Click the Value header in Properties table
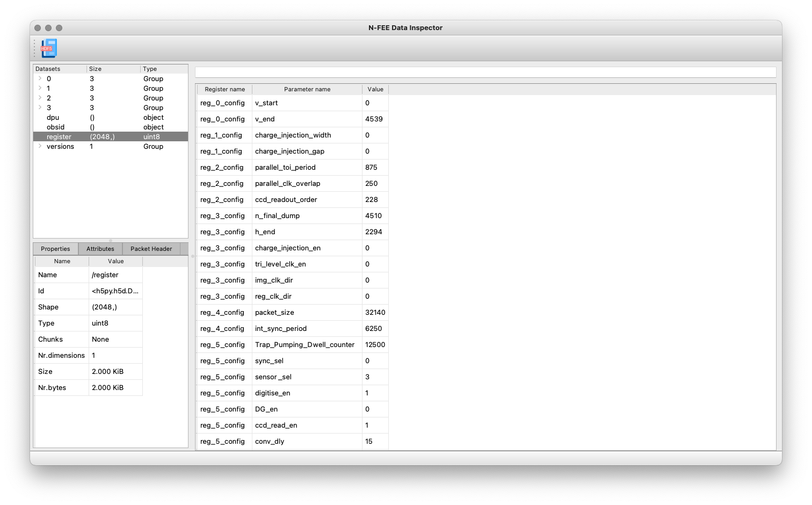This screenshot has width=812, height=505. pos(115,261)
